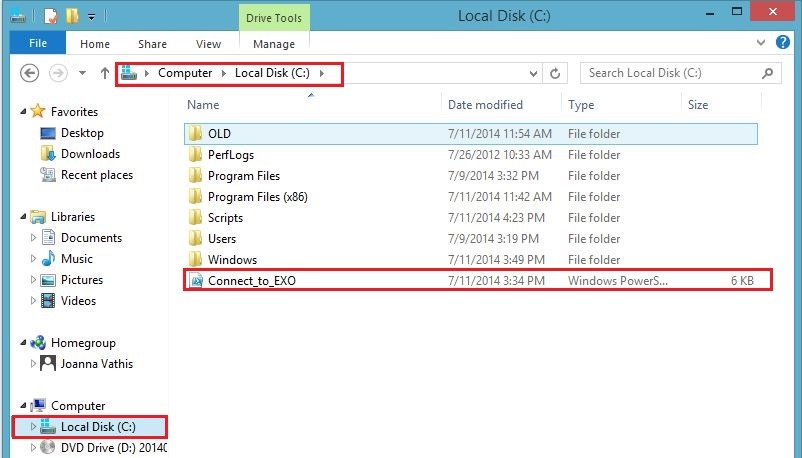Open the address bar history dropdown
This screenshot has height=458, width=802.
[x=531, y=73]
